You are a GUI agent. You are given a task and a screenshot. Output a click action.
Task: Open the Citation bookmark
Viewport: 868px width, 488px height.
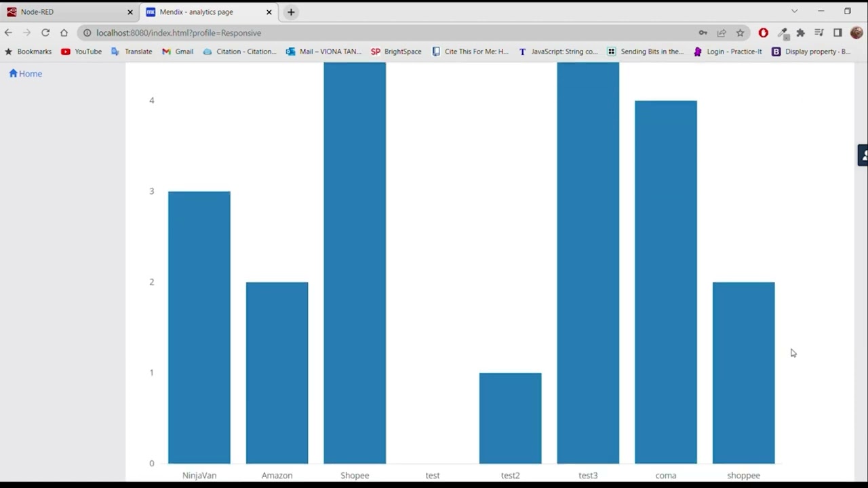click(240, 52)
